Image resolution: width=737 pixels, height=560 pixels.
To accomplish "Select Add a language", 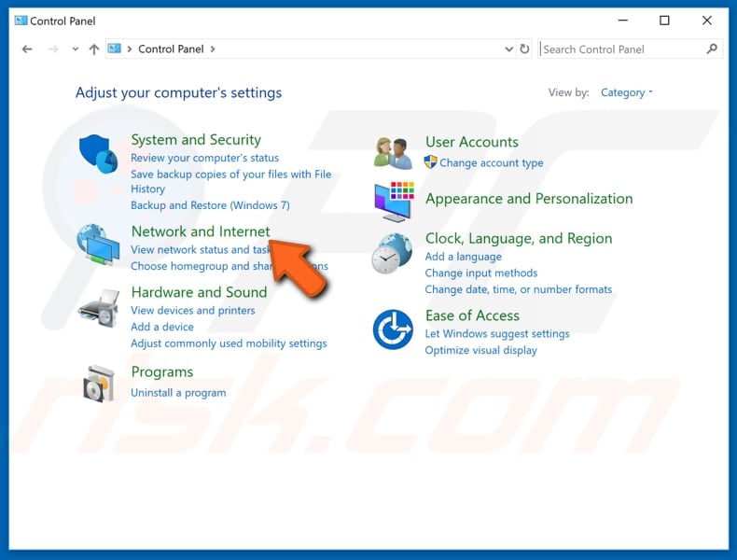I will 464,257.
